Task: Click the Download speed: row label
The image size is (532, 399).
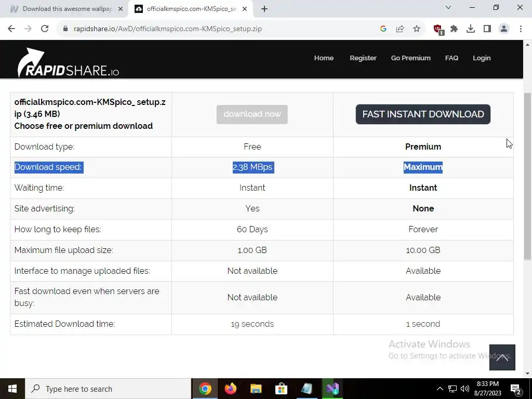Action: [49, 167]
